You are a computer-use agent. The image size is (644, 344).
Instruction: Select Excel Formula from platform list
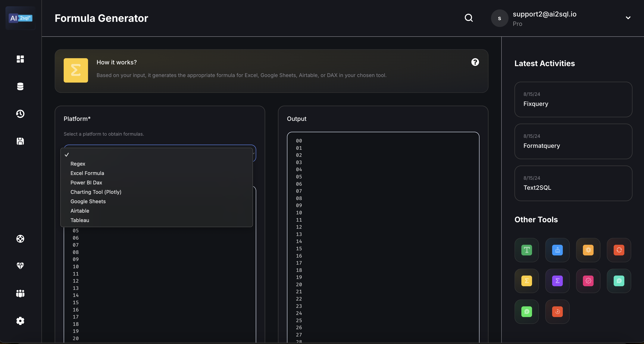point(87,173)
